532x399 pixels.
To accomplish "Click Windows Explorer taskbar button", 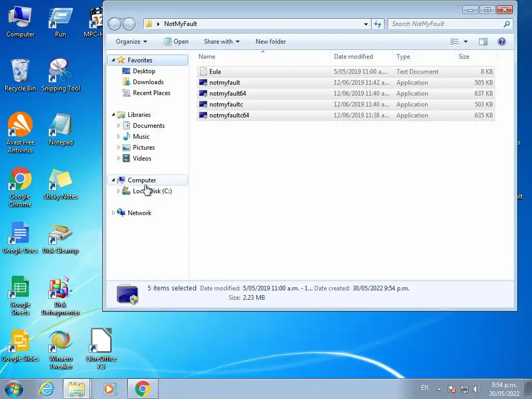I will click(x=76, y=389).
